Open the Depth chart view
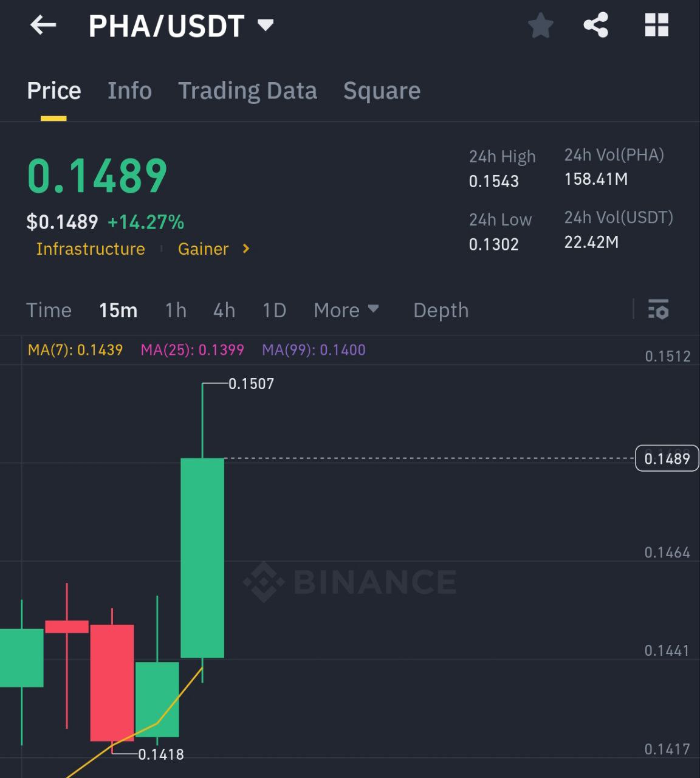Image resolution: width=700 pixels, height=778 pixels. point(441,310)
